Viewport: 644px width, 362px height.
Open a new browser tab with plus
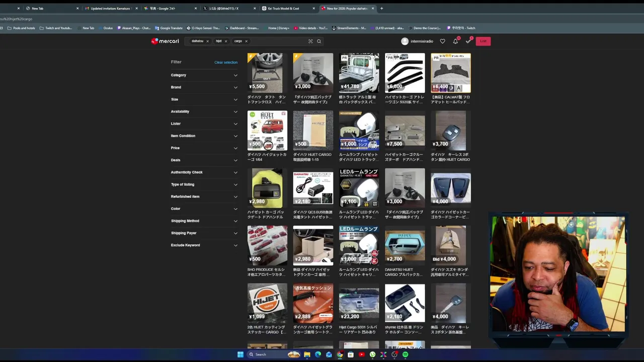coord(381,8)
